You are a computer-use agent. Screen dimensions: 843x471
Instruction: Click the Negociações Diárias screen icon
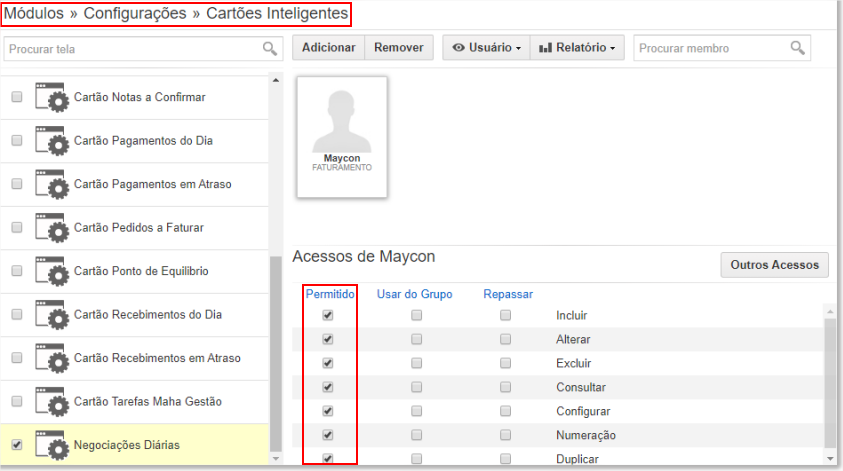click(52, 445)
